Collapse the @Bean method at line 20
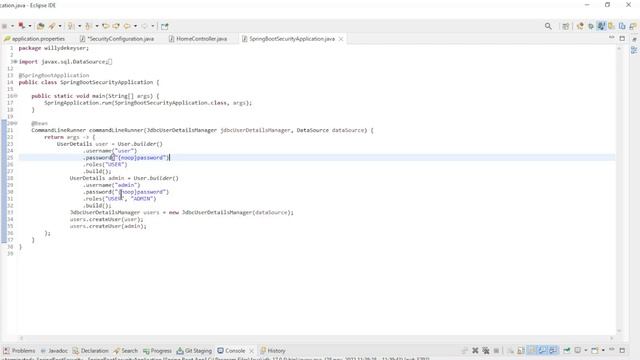The image size is (640, 360). pos(16,123)
